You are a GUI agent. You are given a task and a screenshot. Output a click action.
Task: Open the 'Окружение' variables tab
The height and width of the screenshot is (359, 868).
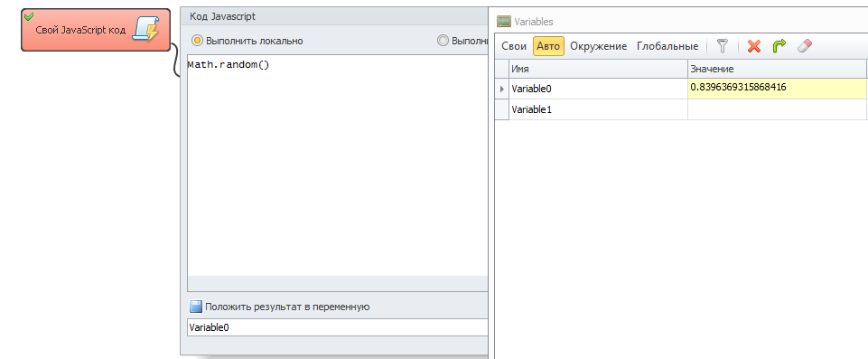[x=599, y=46]
